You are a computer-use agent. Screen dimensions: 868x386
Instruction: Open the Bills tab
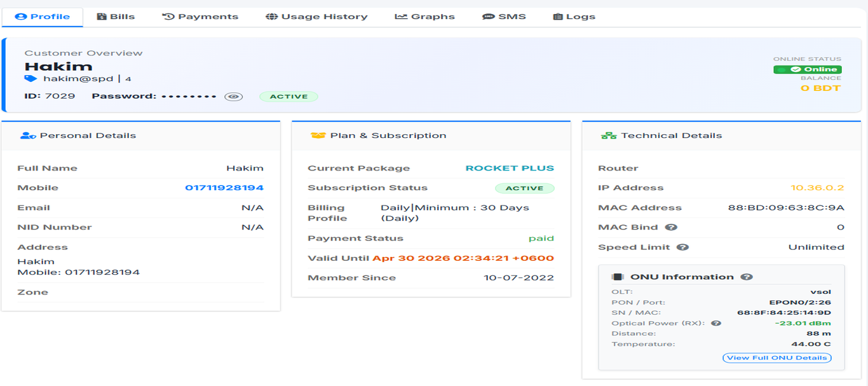coord(116,17)
